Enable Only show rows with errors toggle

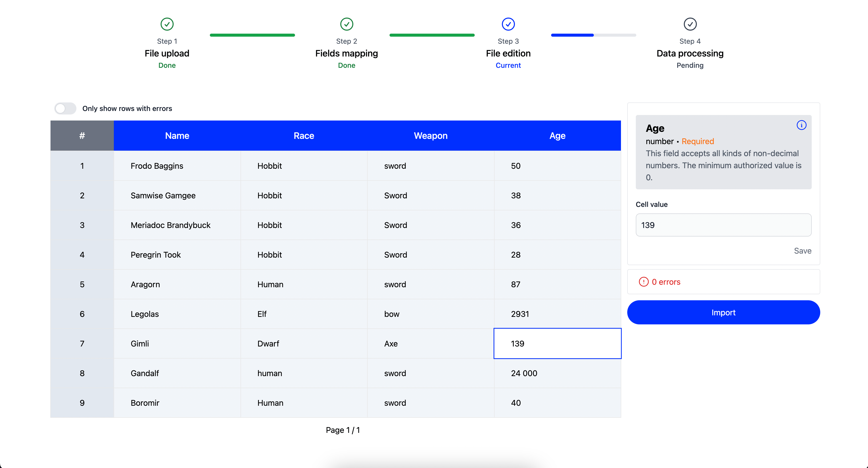coord(65,108)
